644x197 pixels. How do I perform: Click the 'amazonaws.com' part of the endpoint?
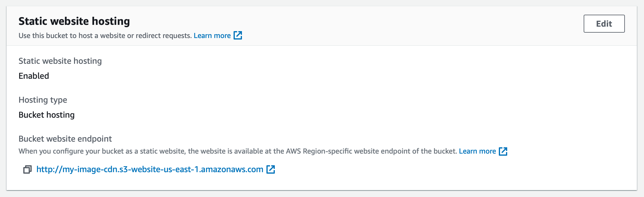(232, 169)
